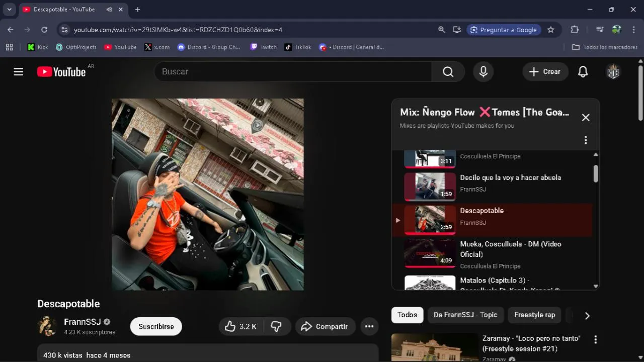
Task: Open a new browser tab
Action: 137,9
